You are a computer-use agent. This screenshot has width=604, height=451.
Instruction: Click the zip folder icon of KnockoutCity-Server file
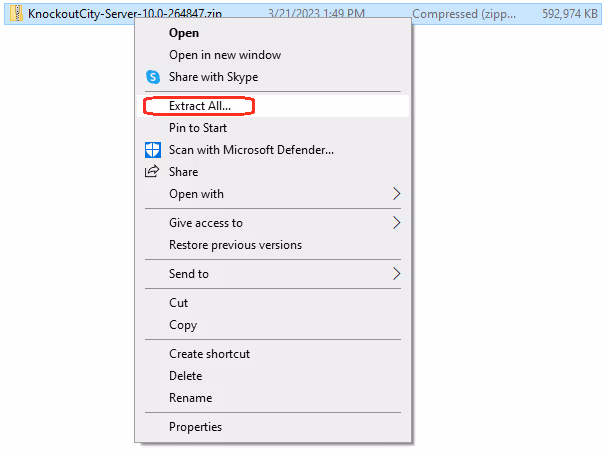tap(16, 13)
